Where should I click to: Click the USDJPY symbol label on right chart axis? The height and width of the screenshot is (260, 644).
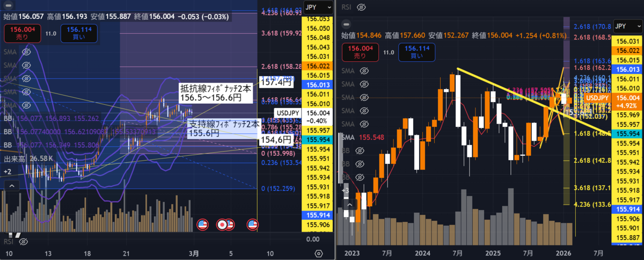click(x=597, y=98)
